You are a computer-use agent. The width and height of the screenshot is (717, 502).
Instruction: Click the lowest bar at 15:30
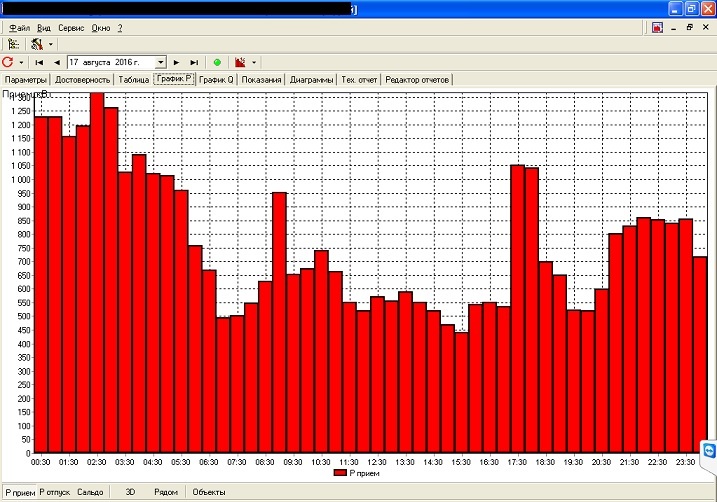pyautogui.click(x=461, y=393)
